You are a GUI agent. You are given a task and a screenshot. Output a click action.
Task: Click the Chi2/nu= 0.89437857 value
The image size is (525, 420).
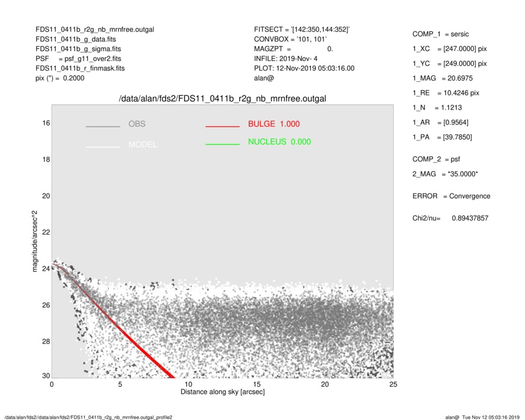[450, 218]
